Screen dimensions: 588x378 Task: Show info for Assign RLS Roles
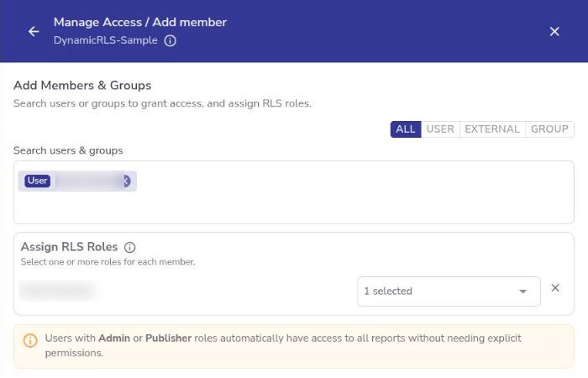pos(129,247)
